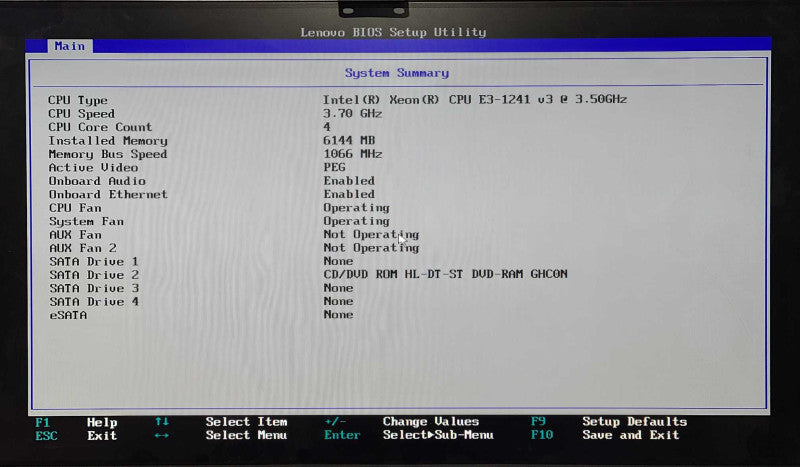Click the F9 key hint
The width and height of the screenshot is (800, 467).
[x=538, y=422]
